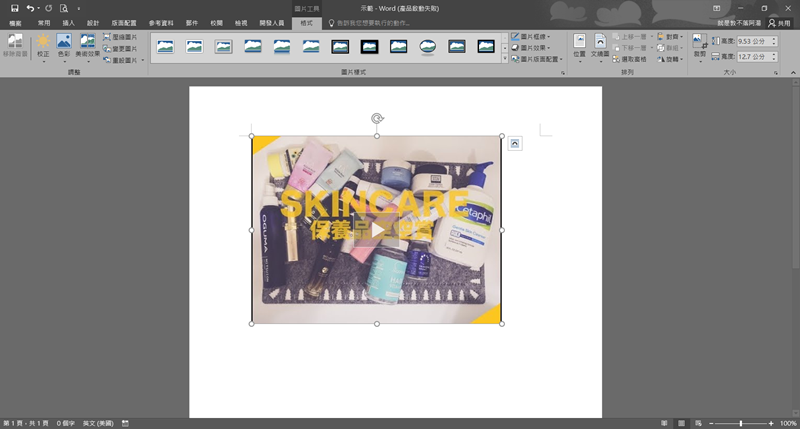Viewport: 800px width, 429px height.
Task: Click the Undo arrow icon
Action: point(30,8)
